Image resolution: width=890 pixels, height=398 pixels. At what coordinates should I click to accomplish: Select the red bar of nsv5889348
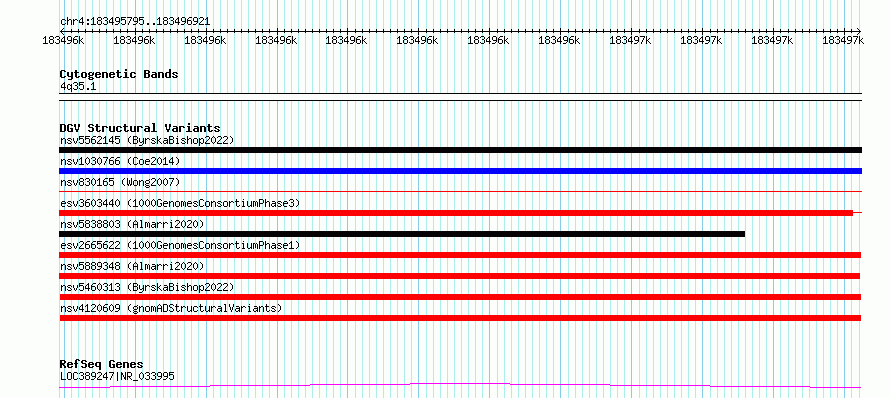[x=460, y=276]
